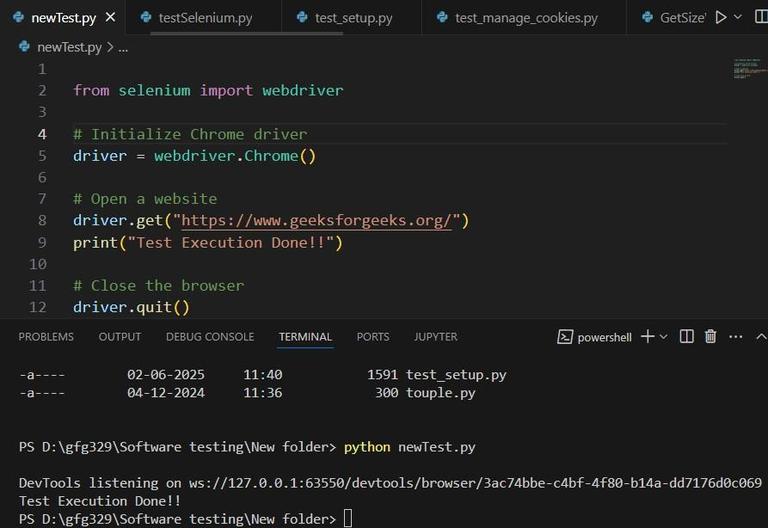Click the powershell terminal icon
This screenshot has height=528, width=768.
[x=565, y=337]
